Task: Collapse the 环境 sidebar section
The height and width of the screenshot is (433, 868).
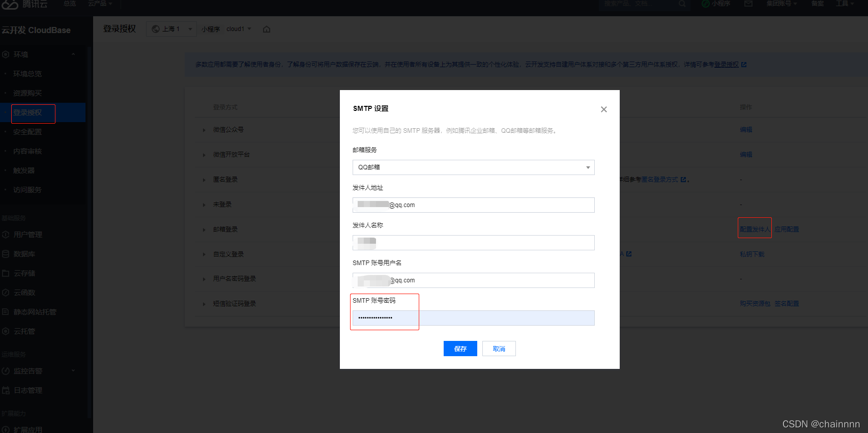Action: tap(73, 54)
